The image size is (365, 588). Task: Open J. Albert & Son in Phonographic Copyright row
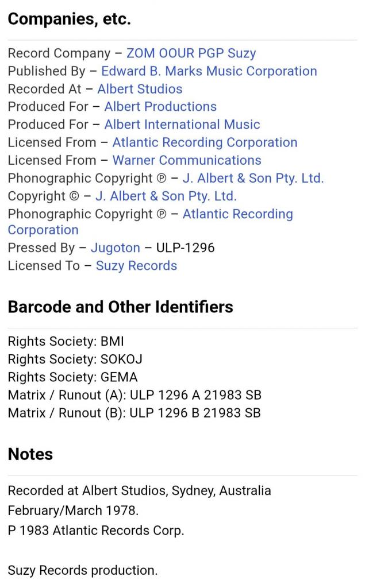coord(253,178)
